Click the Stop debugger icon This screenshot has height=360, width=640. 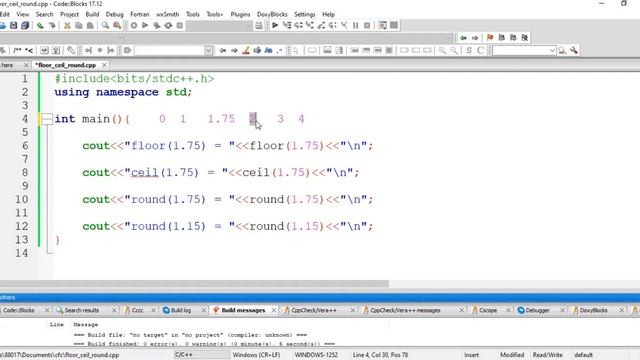point(367,25)
